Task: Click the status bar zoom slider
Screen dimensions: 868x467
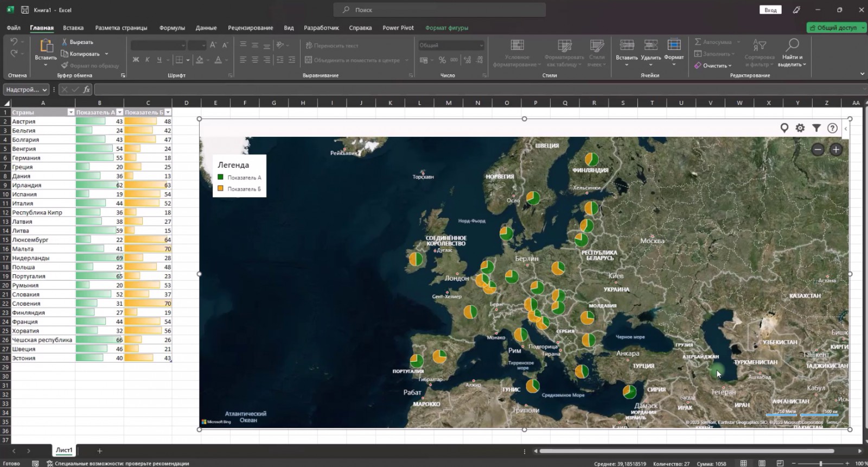Action: pyautogui.click(x=821, y=463)
